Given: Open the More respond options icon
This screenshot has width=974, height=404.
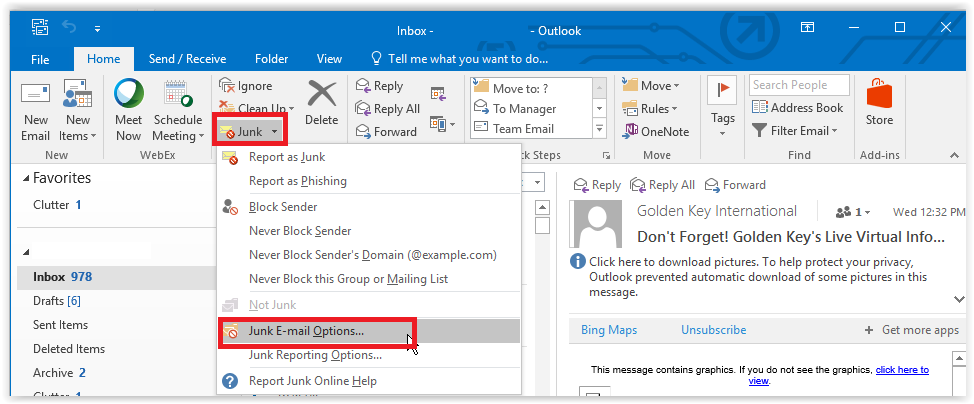Looking at the screenshot, I should click(x=442, y=124).
